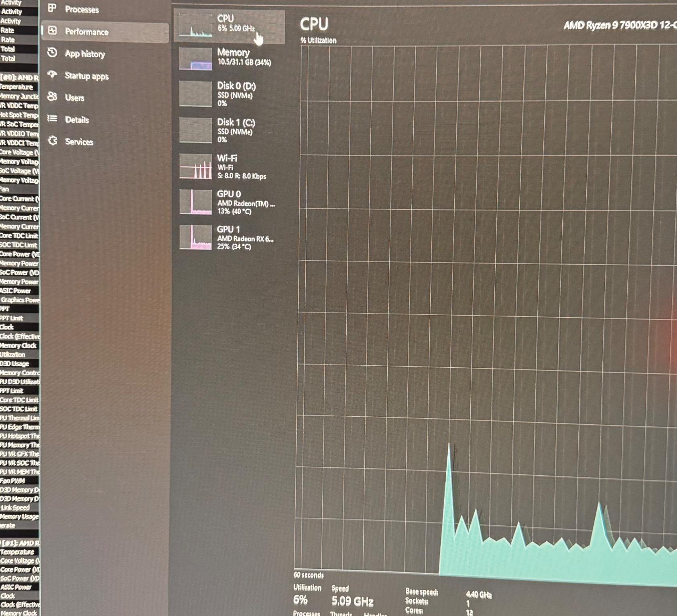Click ASIC Power row under GPU #0
This screenshot has width=677, height=616.
click(19, 291)
